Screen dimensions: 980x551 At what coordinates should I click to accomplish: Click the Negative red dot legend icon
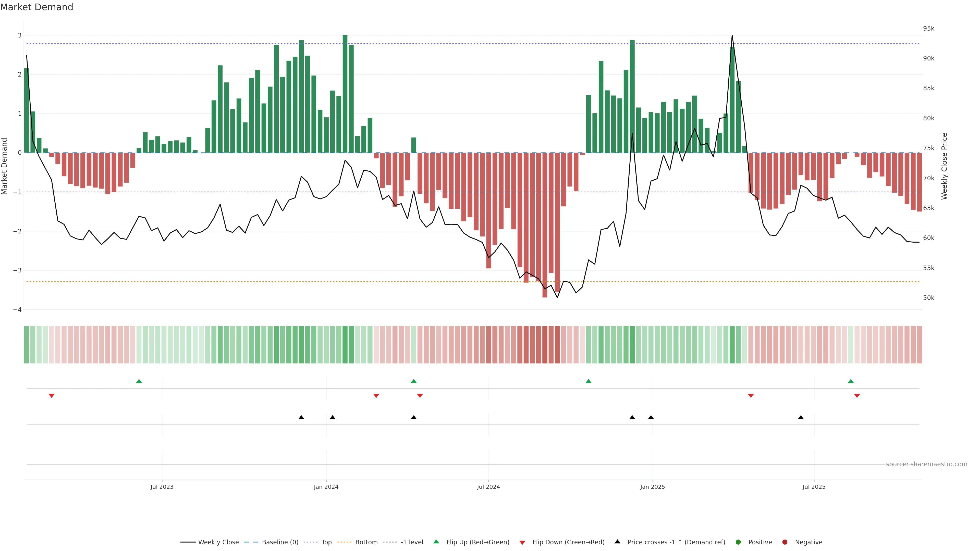pos(785,542)
